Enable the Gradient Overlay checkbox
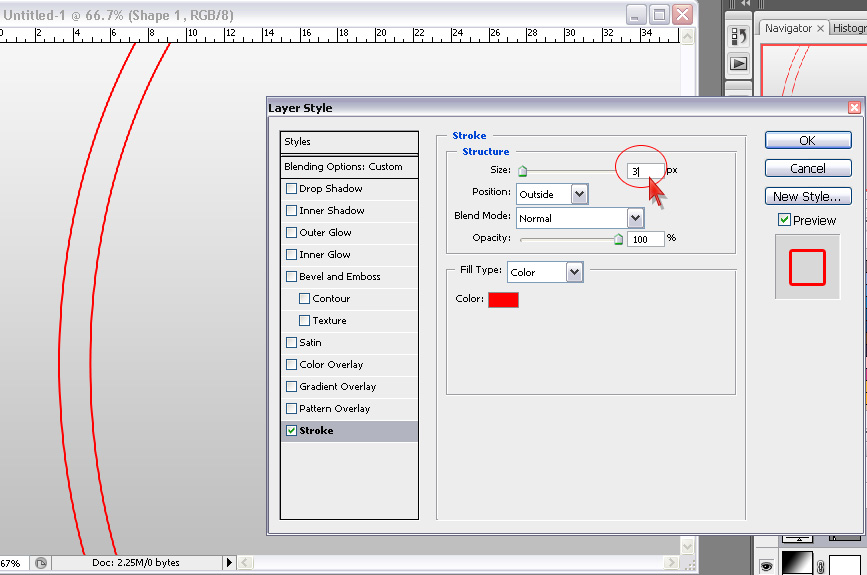 coord(291,386)
